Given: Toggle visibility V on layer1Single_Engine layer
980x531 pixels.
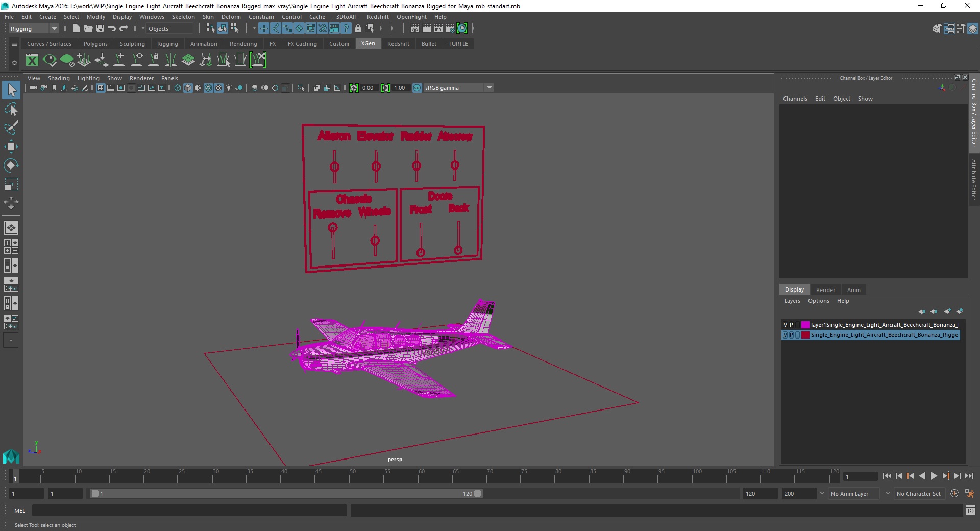Looking at the screenshot, I should (x=786, y=325).
